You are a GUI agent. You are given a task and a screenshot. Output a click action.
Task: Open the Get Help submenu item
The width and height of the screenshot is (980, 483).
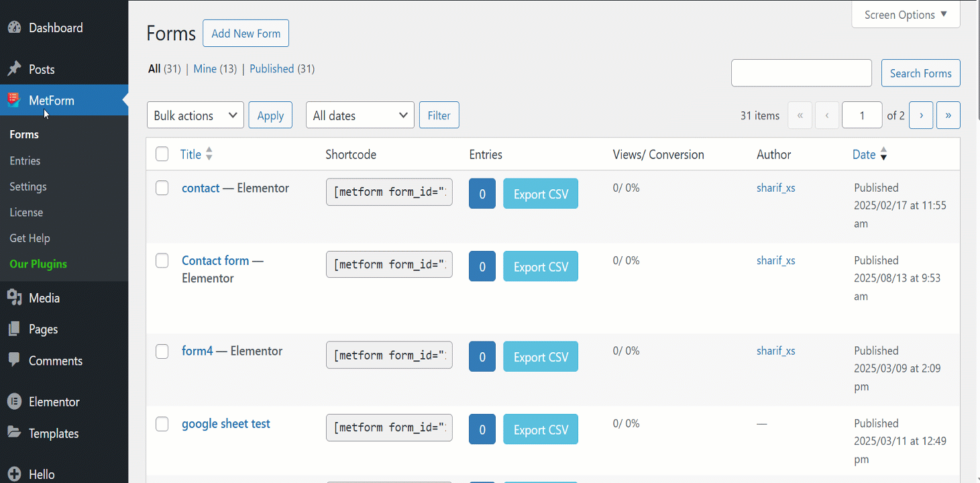coord(30,238)
